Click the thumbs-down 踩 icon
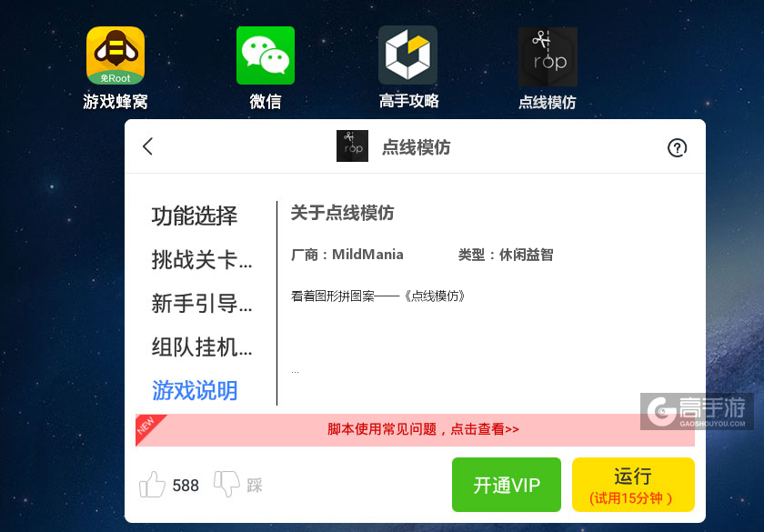The width and height of the screenshot is (764, 532). (227, 483)
